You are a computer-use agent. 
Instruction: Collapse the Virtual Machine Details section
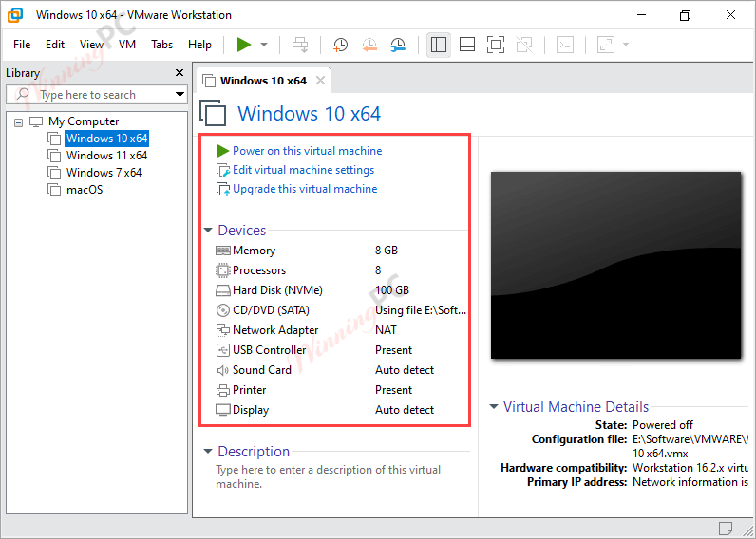[493, 406]
